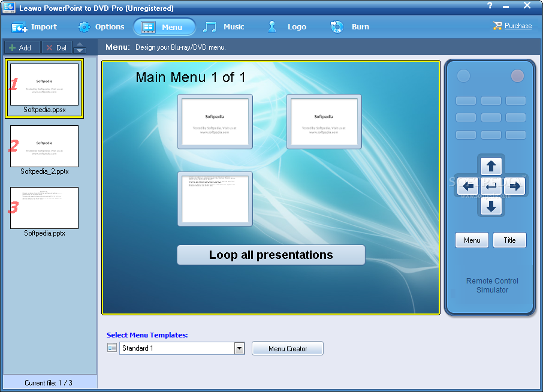This screenshot has width=543, height=392.
Task: Switch to the Music tab
Action: pyautogui.click(x=224, y=26)
